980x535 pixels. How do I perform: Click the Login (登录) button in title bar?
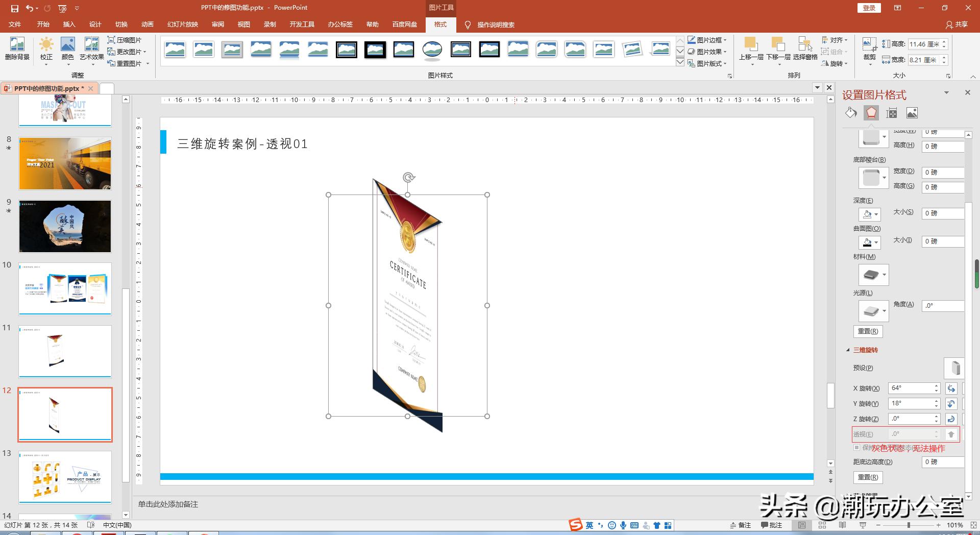(869, 8)
